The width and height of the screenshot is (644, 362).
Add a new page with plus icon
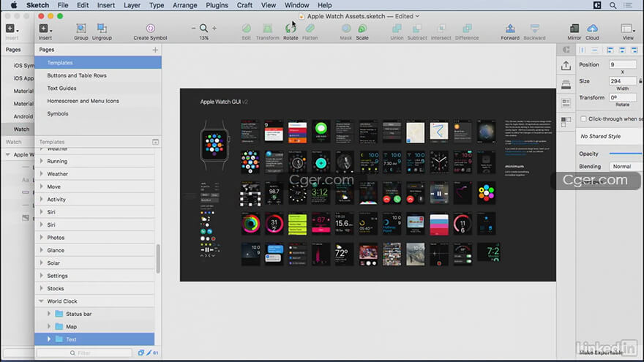tap(155, 50)
